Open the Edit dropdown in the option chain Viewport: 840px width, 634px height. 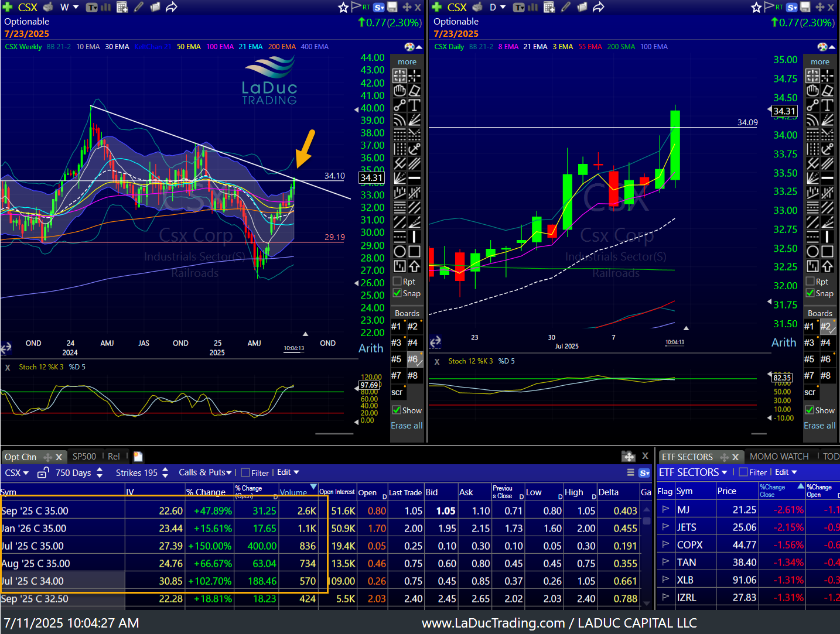[288, 472]
